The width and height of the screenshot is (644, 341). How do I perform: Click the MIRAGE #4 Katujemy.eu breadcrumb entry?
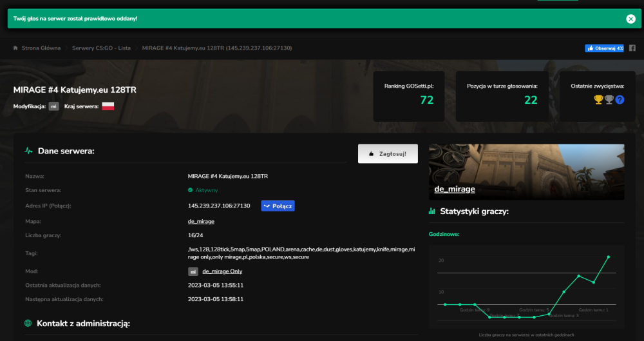point(217,48)
